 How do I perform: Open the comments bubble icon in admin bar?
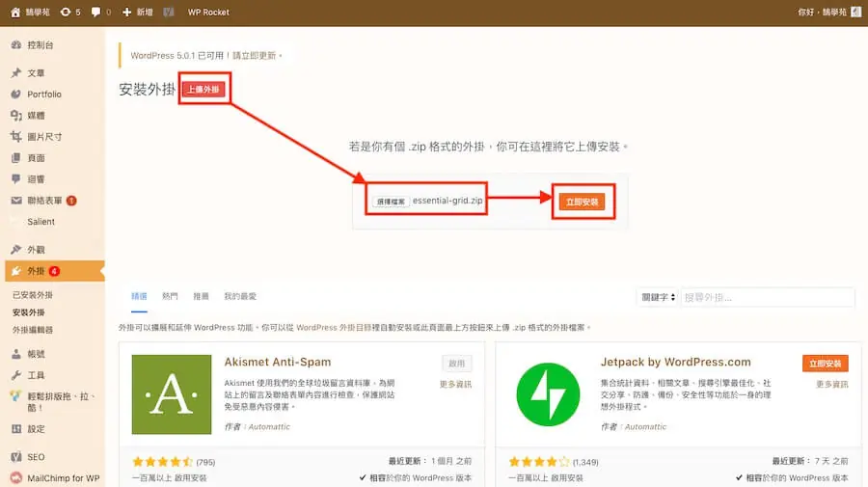click(x=95, y=13)
